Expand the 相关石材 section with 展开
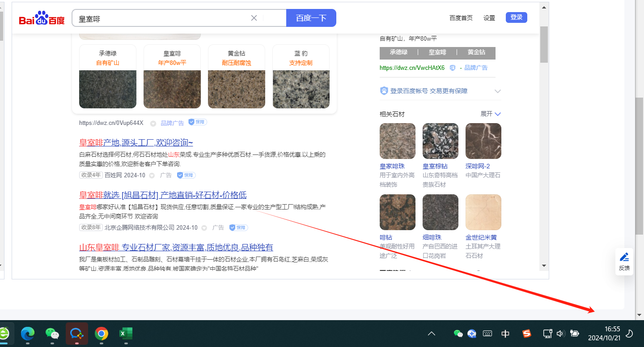The image size is (644, 347). (491, 114)
